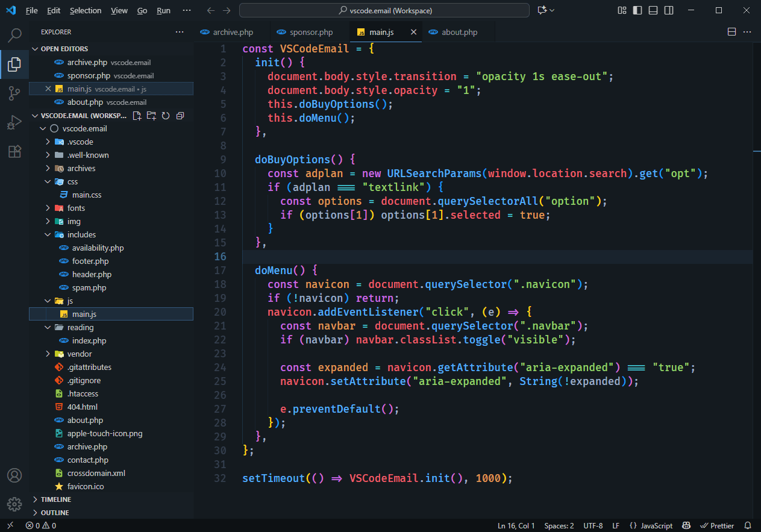Open the Accounts menu in the activity bar
Viewport: 761px width, 532px height.
14,475
